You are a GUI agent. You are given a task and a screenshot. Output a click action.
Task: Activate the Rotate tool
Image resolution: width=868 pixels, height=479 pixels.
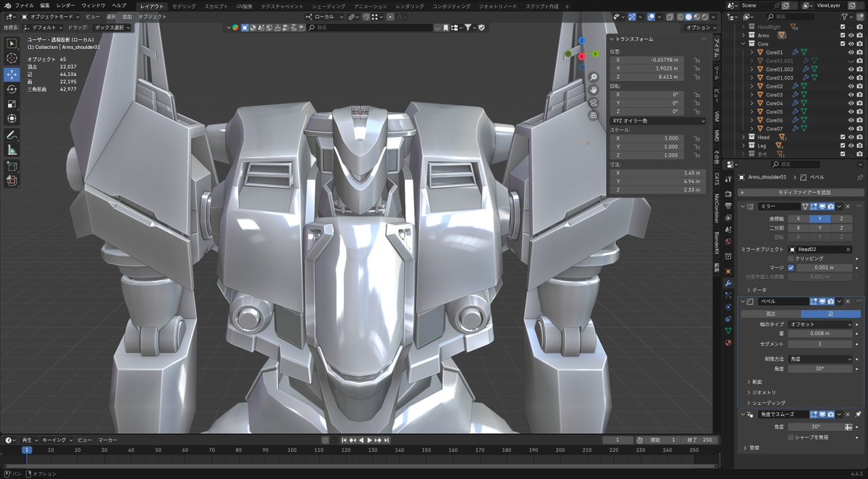[12, 89]
